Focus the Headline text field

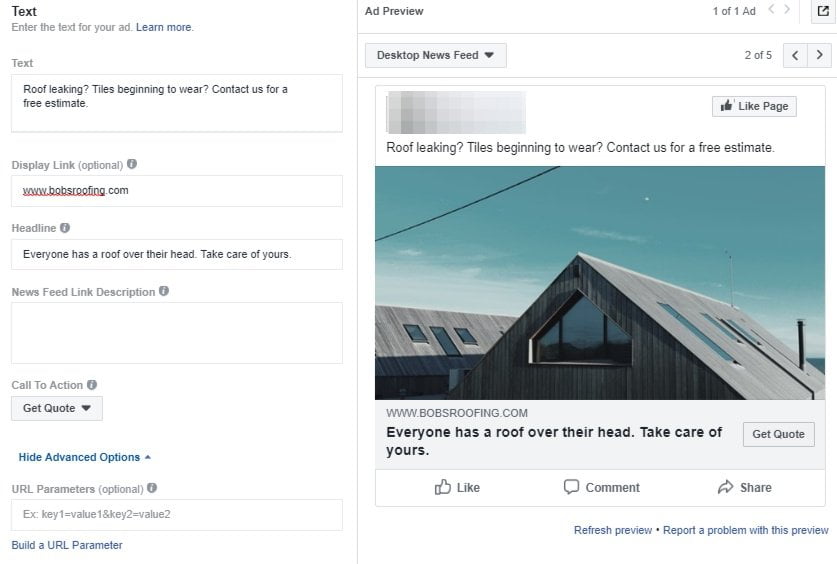pyautogui.click(x=177, y=254)
